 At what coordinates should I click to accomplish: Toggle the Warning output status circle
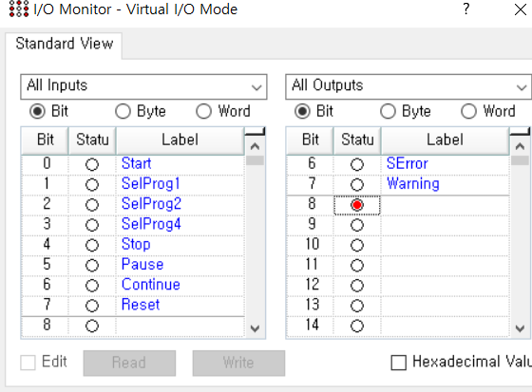[357, 185]
